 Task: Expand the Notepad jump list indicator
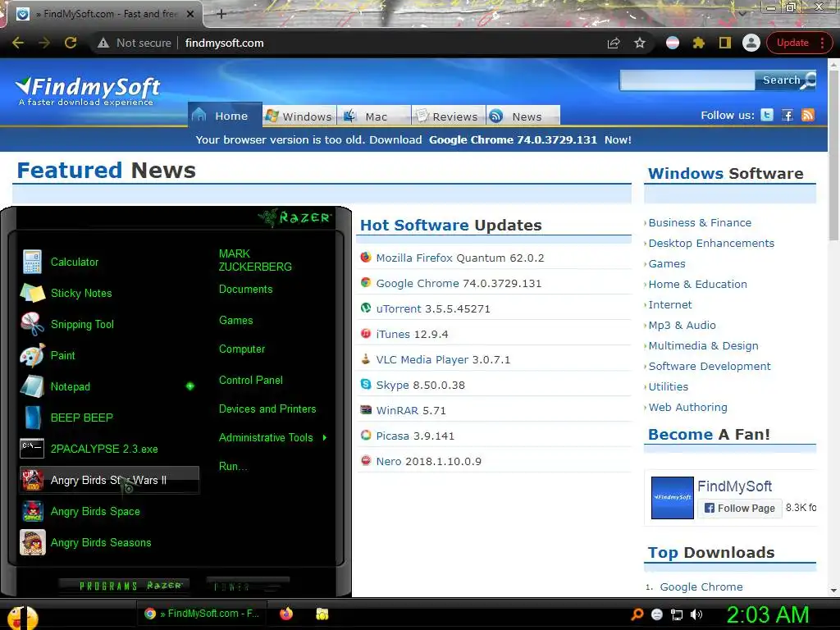[190, 386]
